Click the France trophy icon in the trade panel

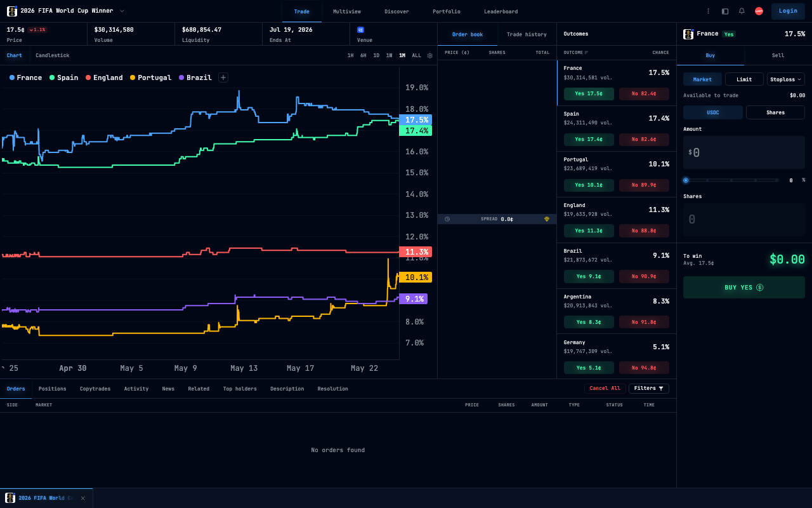tap(688, 34)
